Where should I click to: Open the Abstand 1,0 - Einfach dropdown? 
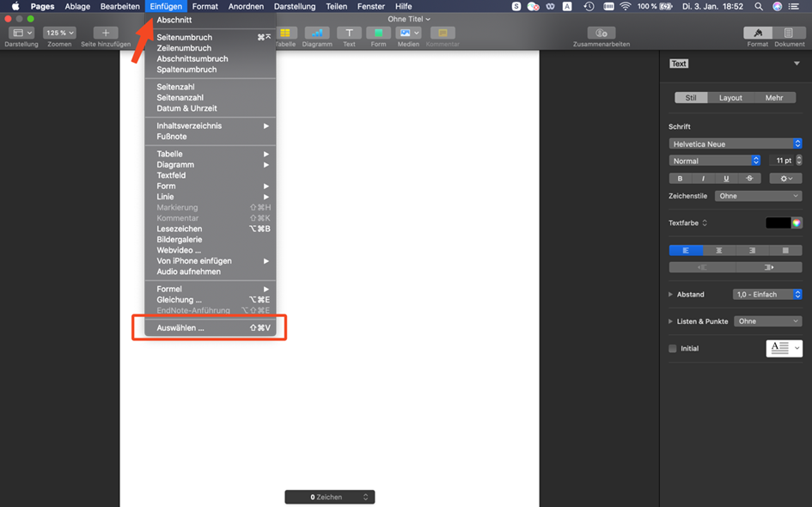[x=767, y=294]
